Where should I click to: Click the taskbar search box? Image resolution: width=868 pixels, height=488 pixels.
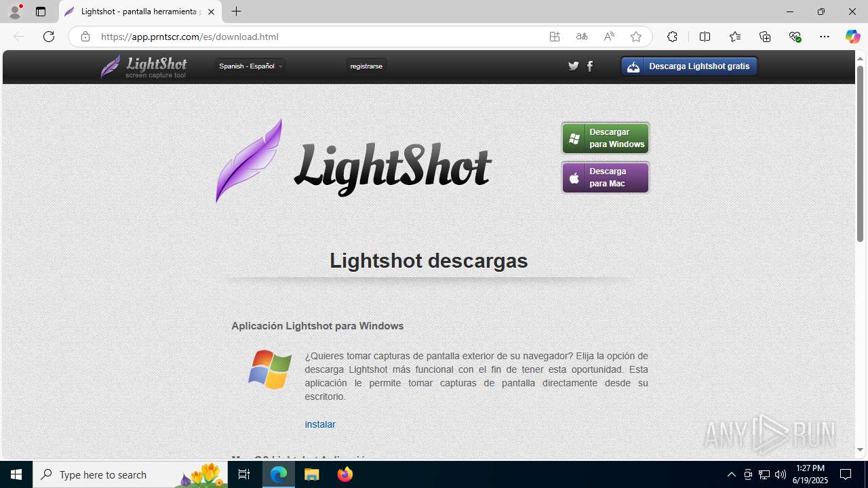pos(132,474)
